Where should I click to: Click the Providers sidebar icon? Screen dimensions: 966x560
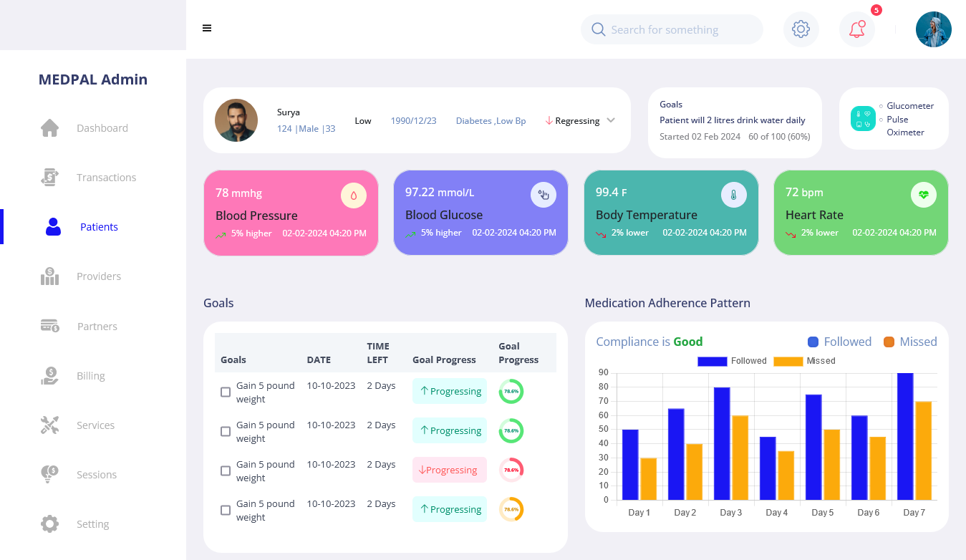(49, 276)
